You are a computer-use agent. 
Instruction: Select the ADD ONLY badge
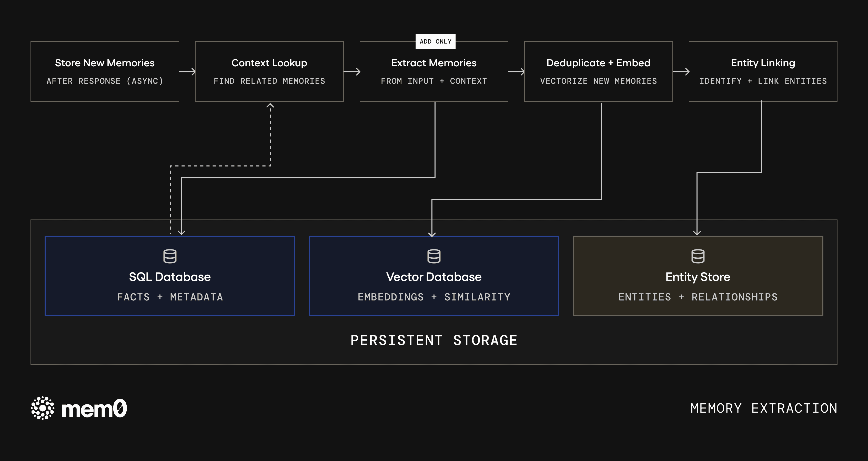[x=435, y=41]
